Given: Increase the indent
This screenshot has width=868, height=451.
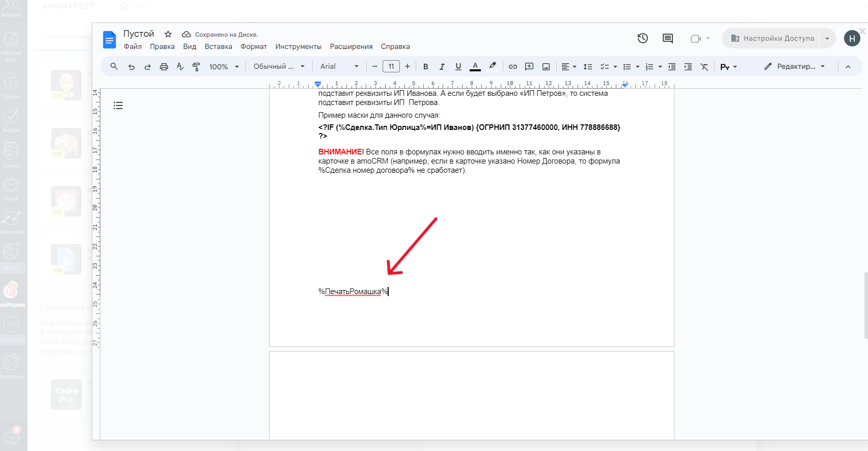Looking at the screenshot, I should click(x=688, y=67).
